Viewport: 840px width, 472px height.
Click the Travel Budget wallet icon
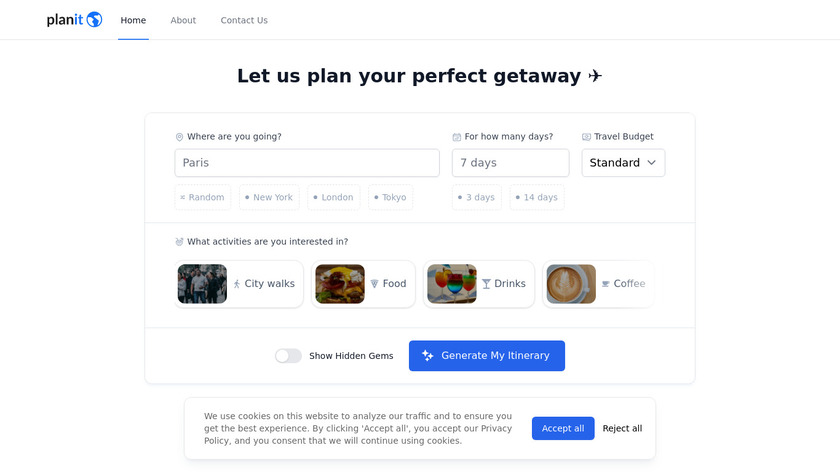click(x=587, y=137)
